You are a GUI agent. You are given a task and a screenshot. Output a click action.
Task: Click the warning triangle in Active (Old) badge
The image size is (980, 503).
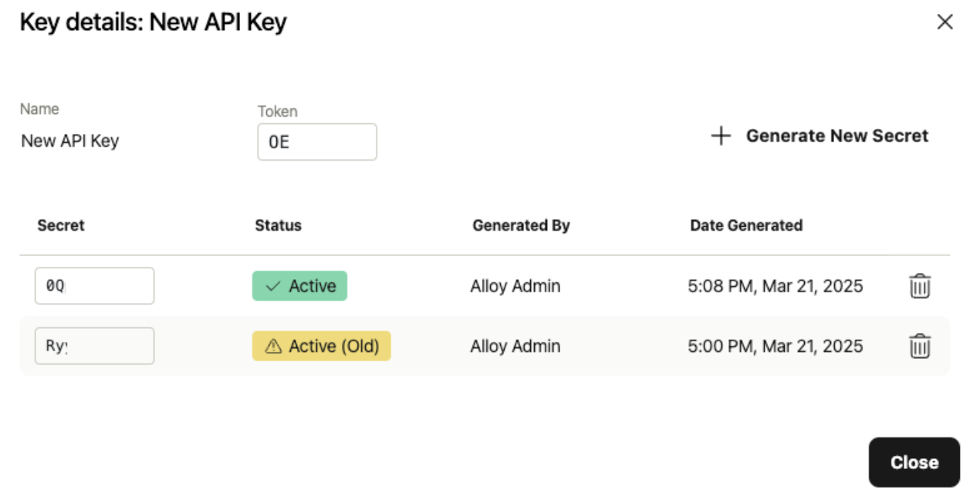(273, 347)
